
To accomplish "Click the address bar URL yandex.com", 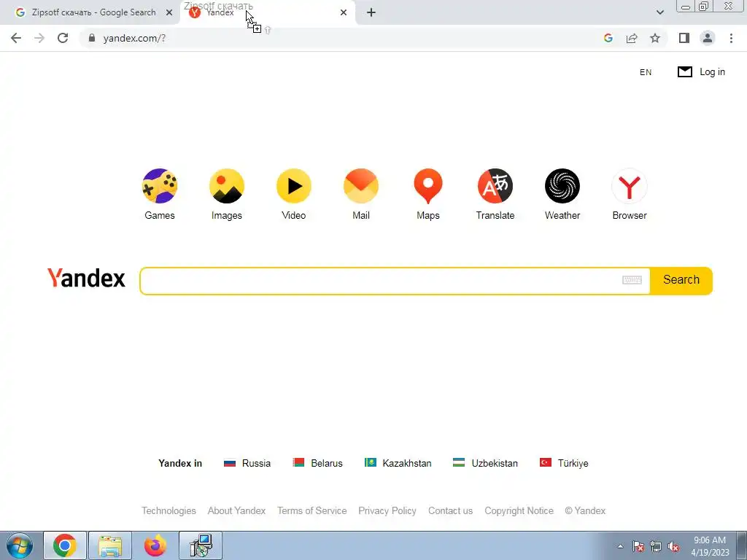I will pos(134,38).
